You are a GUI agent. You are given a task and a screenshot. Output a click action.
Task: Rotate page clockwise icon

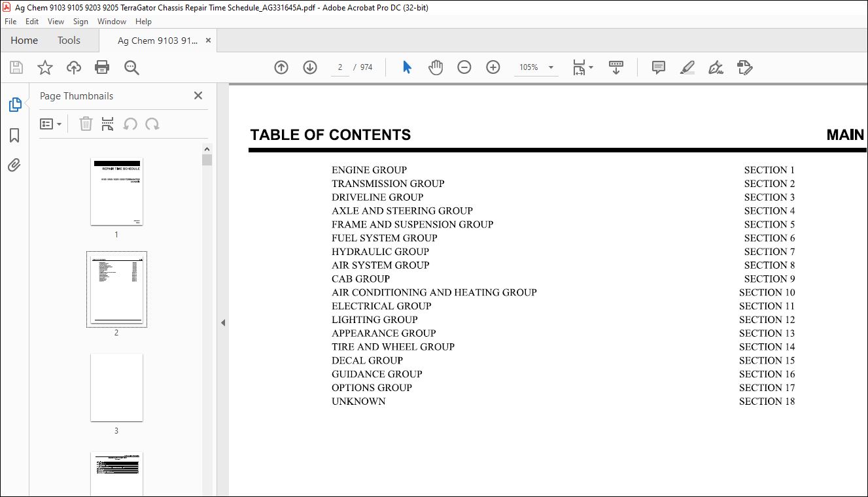click(x=152, y=124)
